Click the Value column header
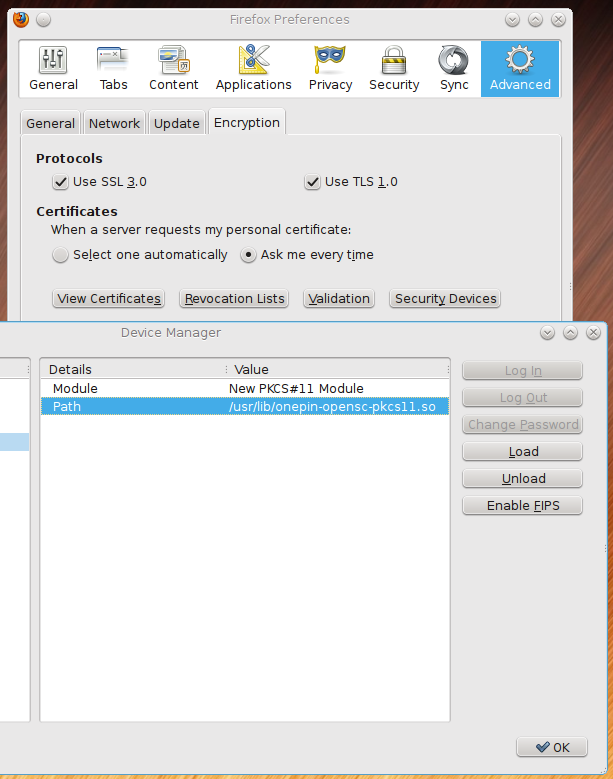The image size is (613, 779). click(x=338, y=370)
